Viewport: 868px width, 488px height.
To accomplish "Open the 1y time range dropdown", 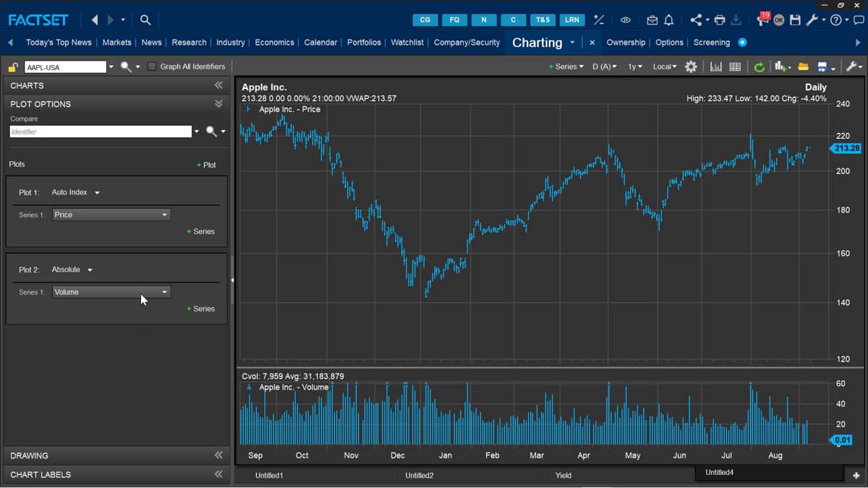I will point(635,67).
